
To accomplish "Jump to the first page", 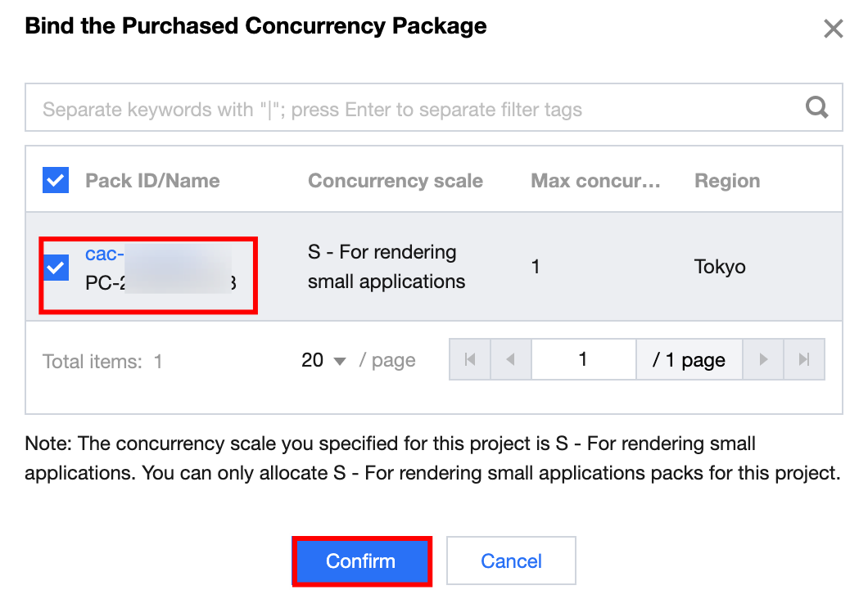I will point(470,360).
